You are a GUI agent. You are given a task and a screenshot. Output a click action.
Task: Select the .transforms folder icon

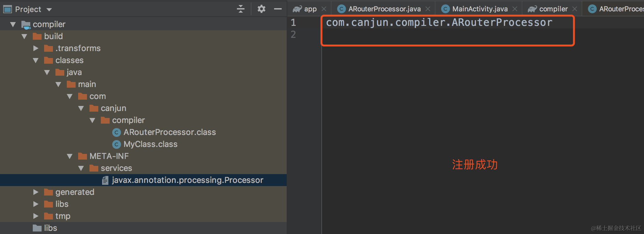(49, 48)
